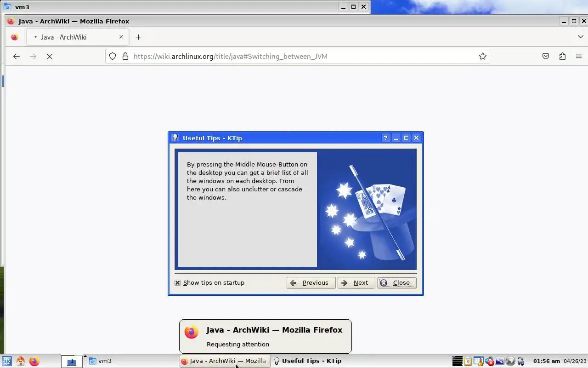Open a new Firefox tab

point(138,37)
